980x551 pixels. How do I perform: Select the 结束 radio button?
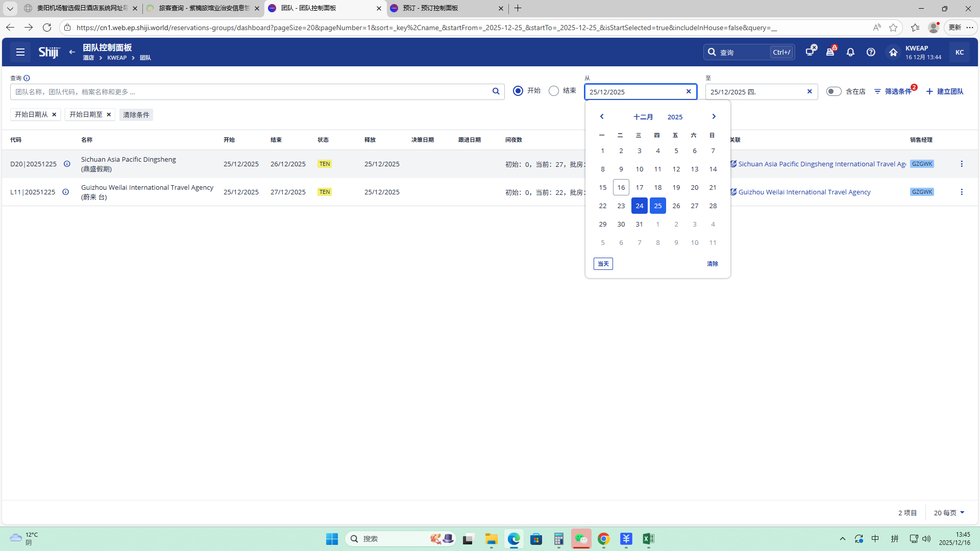[554, 91]
